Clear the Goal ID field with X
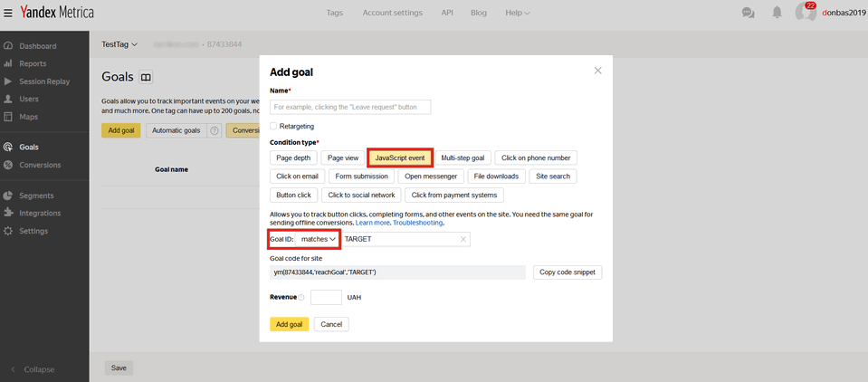Screen dimensions: 868x382 (x=463, y=239)
